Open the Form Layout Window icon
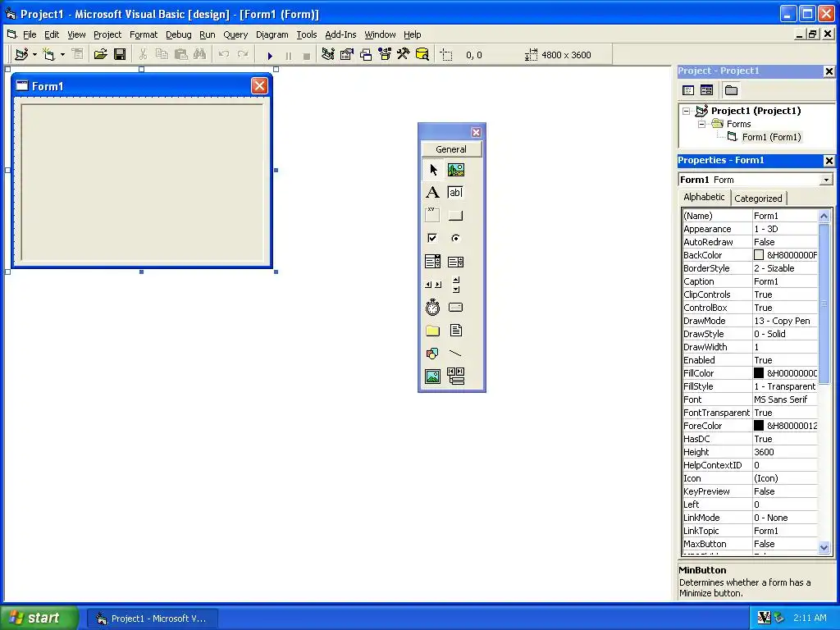This screenshot has width=840, height=630. (x=366, y=54)
